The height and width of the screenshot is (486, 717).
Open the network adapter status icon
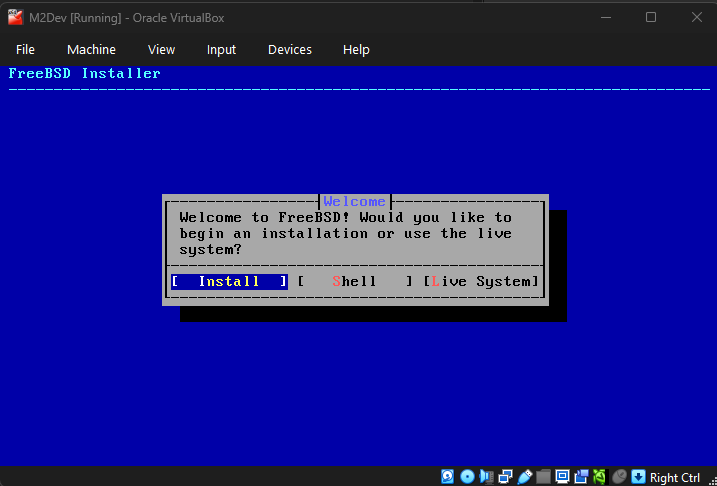point(506,477)
